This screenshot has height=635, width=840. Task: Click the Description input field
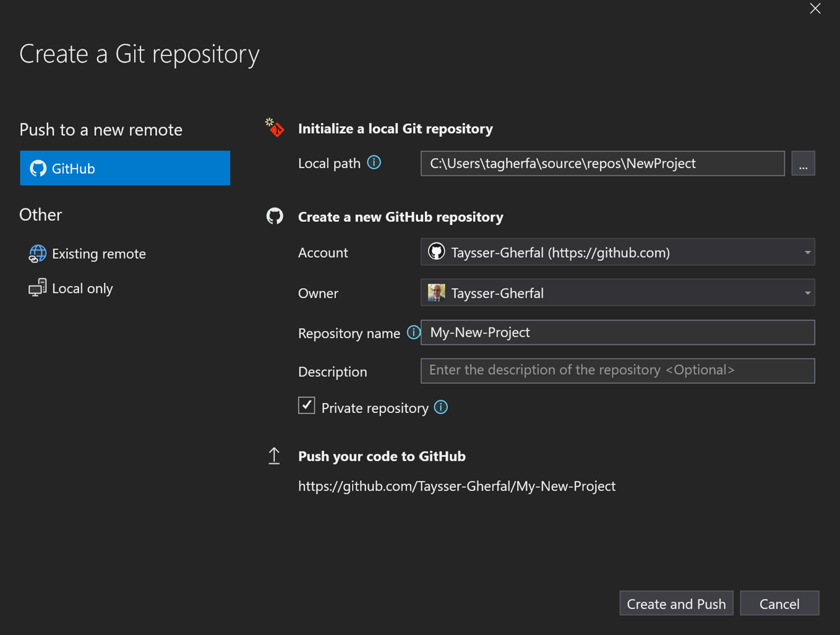tap(617, 370)
